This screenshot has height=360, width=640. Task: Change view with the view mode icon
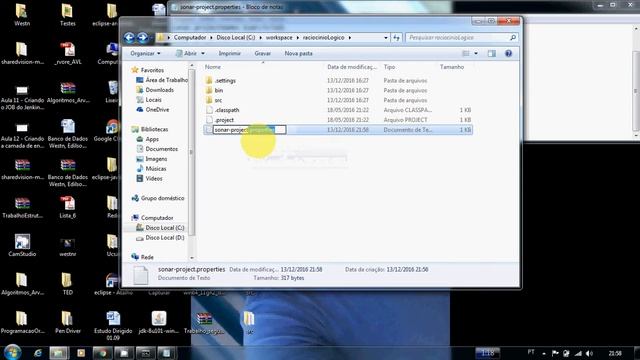(466, 53)
